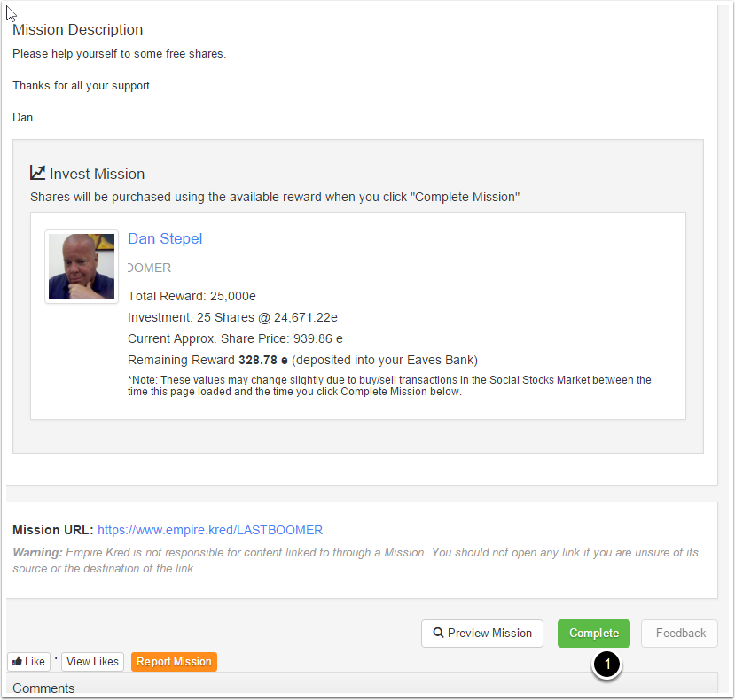Screen dimensions: 735x700
Task: Click the black numbered step marker 1
Action: click(607, 665)
